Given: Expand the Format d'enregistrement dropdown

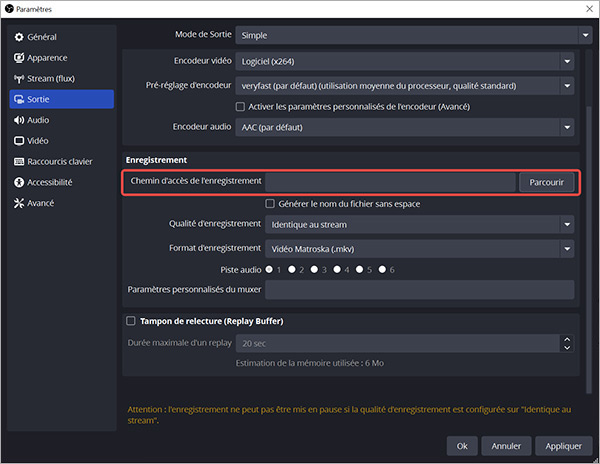Looking at the screenshot, I should click(420, 248).
